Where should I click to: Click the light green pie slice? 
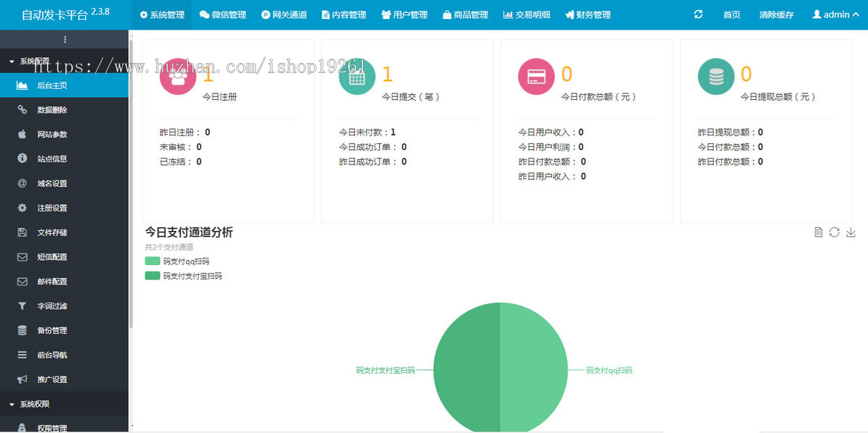point(535,369)
